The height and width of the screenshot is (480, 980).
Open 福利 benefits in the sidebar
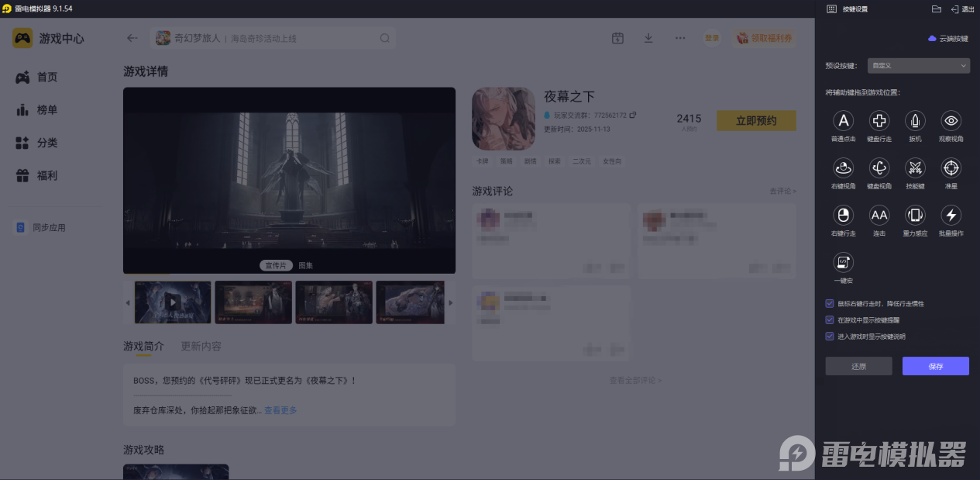pyautogui.click(x=46, y=176)
